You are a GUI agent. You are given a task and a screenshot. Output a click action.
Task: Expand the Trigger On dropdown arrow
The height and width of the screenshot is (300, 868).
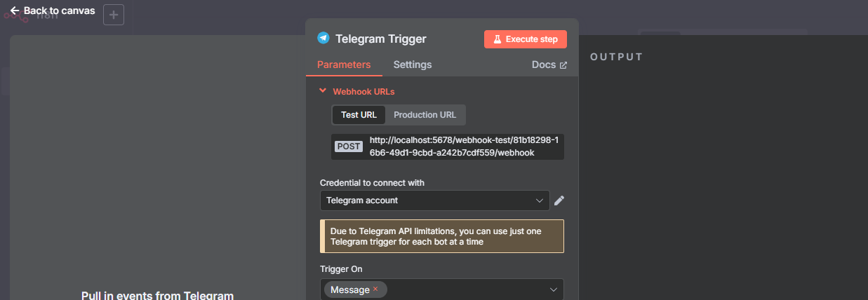(x=554, y=289)
